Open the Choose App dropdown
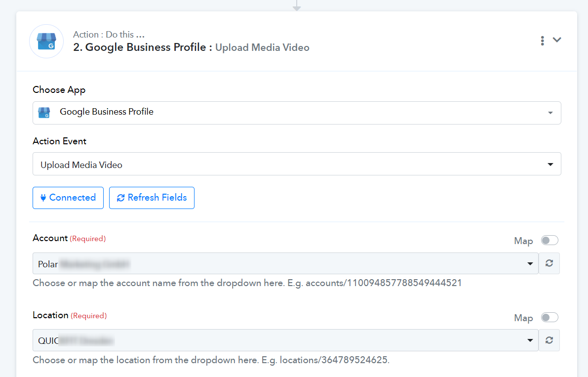This screenshot has width=588, height=377. click(297, 113)
